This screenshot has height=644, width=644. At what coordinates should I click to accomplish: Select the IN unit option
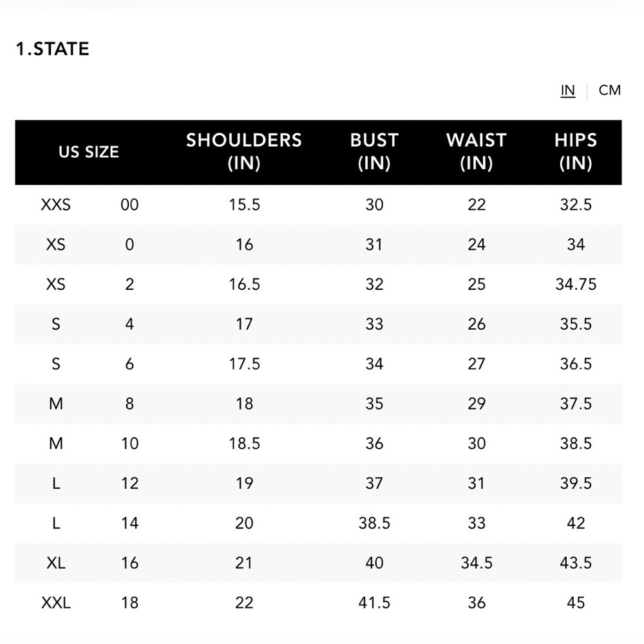(x=567, y=90)
